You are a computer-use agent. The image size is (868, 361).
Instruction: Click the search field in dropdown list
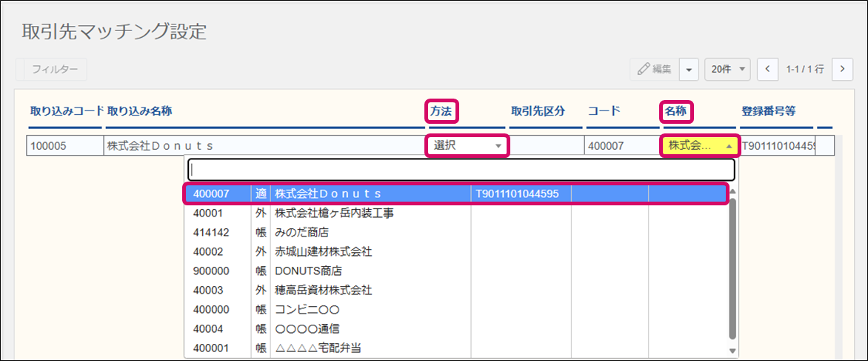(x=461, y=169)
